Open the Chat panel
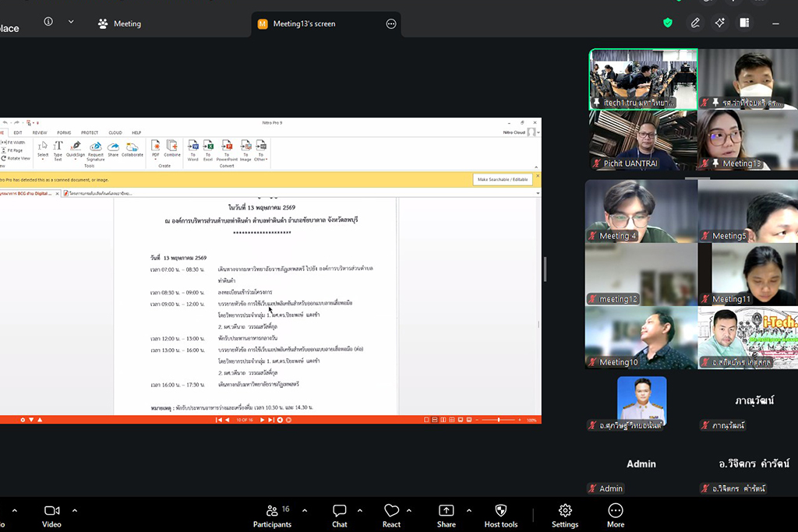Viewport: 798px width, 532px height. pyautogui.click(x=340, y=515)
